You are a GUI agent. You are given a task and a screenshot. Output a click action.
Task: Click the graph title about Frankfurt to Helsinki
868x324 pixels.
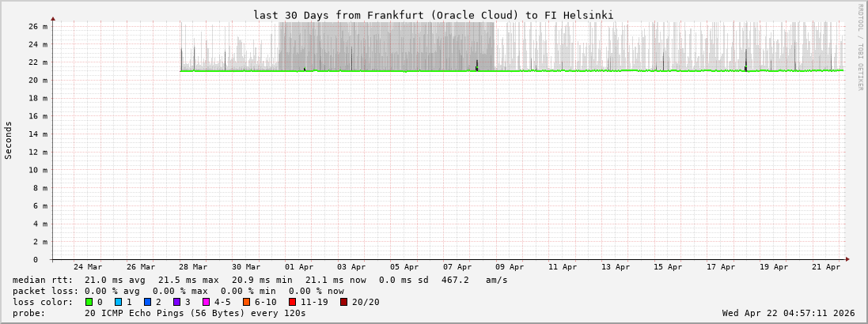[433, 15]
